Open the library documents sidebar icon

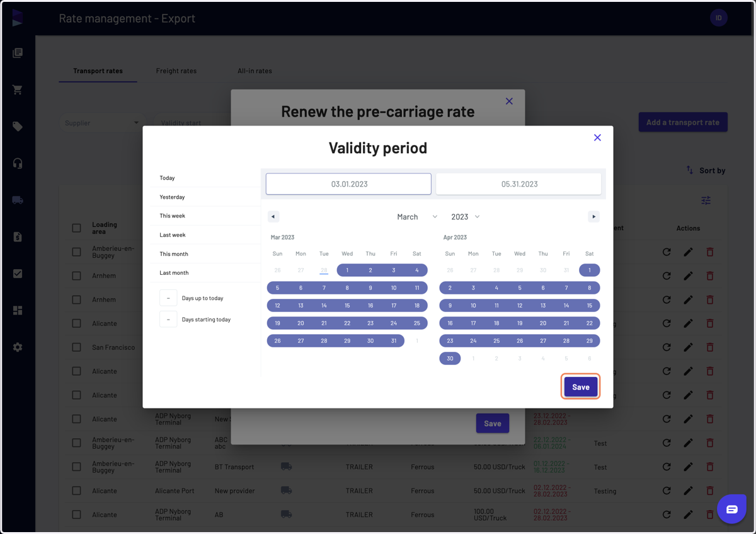point(18,53)
